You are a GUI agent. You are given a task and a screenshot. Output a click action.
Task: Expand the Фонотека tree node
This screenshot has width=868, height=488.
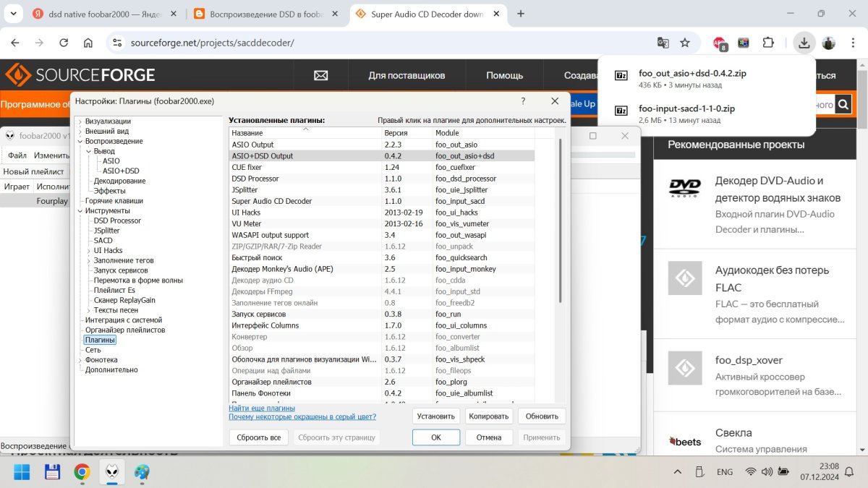coord(80,359)
